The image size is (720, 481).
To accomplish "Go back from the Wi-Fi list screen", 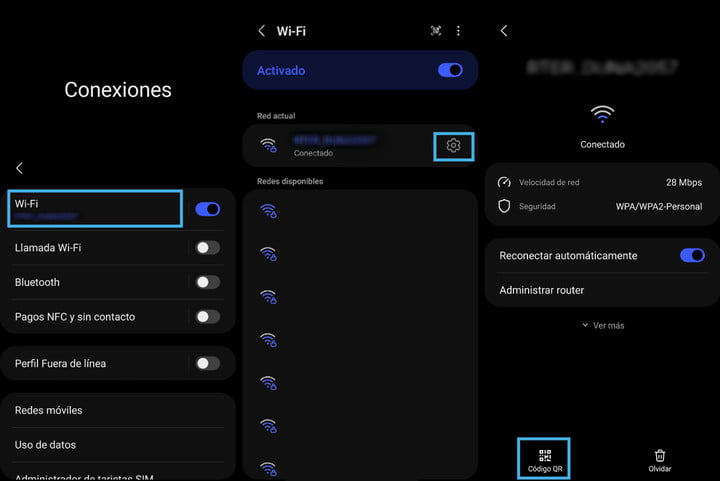I will click(x=262, y=31).
